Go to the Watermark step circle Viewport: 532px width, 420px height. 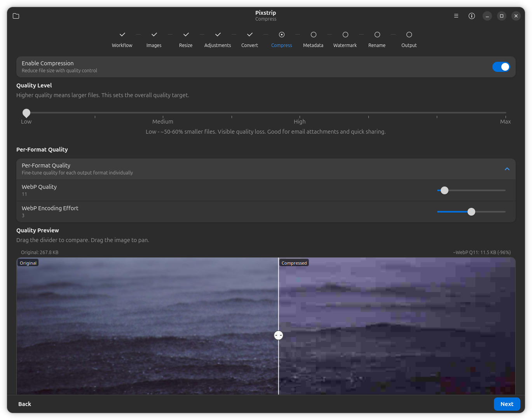345,35
